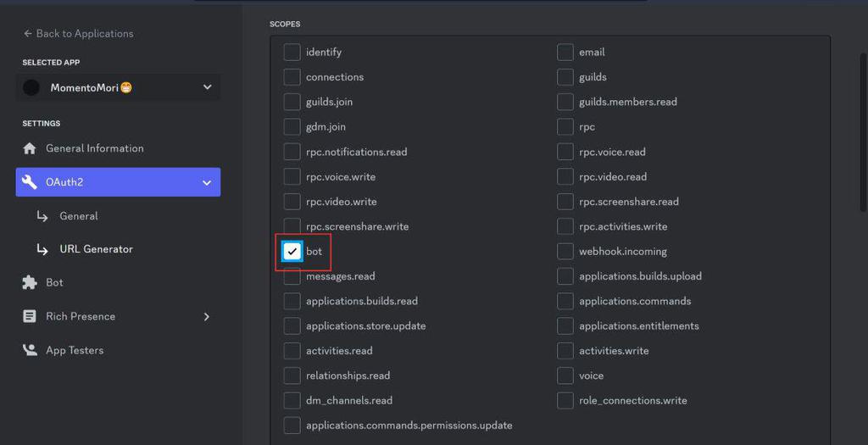This screenshot has width=868, height=445.
Task: Check the guilds scope box
Action: (x=565, y=77)
